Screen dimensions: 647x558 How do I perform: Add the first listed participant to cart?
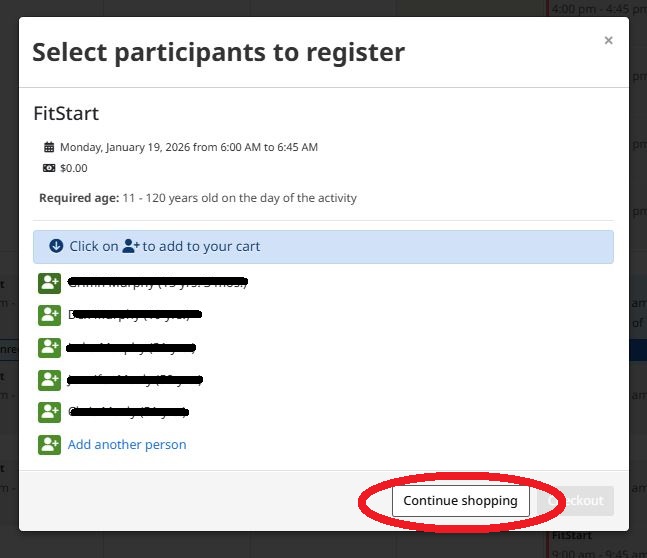click(50, 283)
